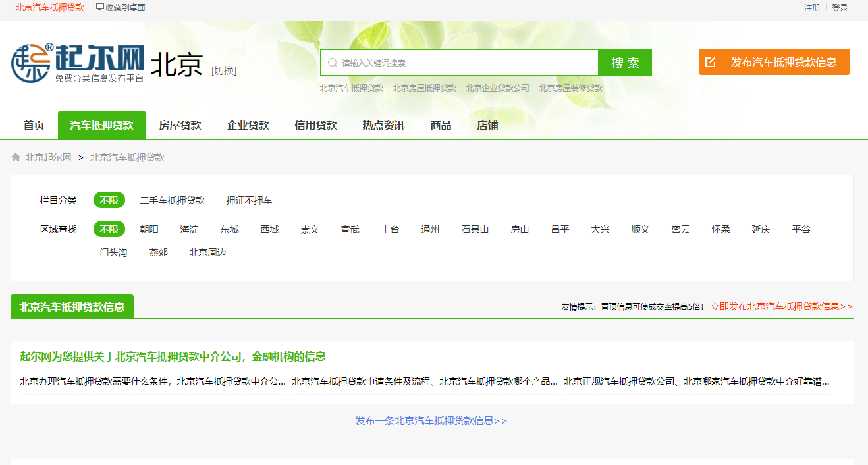Click the green 搜索 button
Image resolution: width=868 pixels, height=465 pixels.
(625, 63)
